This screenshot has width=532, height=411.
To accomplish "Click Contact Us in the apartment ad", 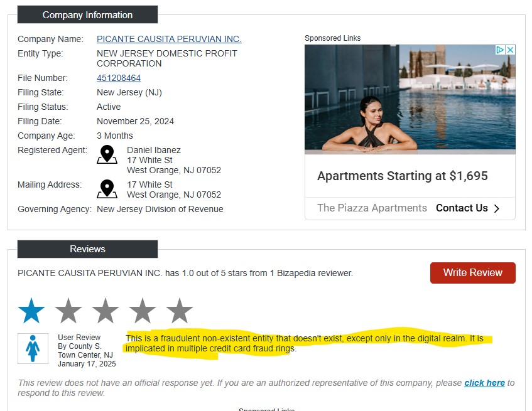I will 462,208.
